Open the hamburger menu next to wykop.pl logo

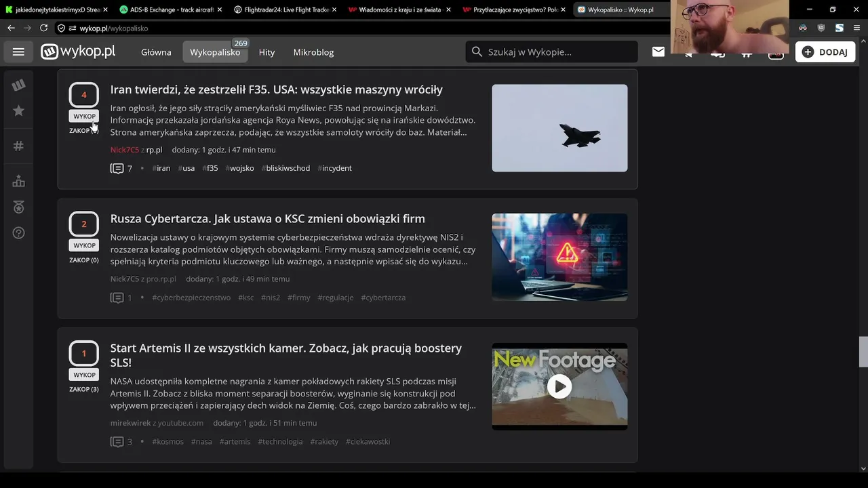coord(18,52)
